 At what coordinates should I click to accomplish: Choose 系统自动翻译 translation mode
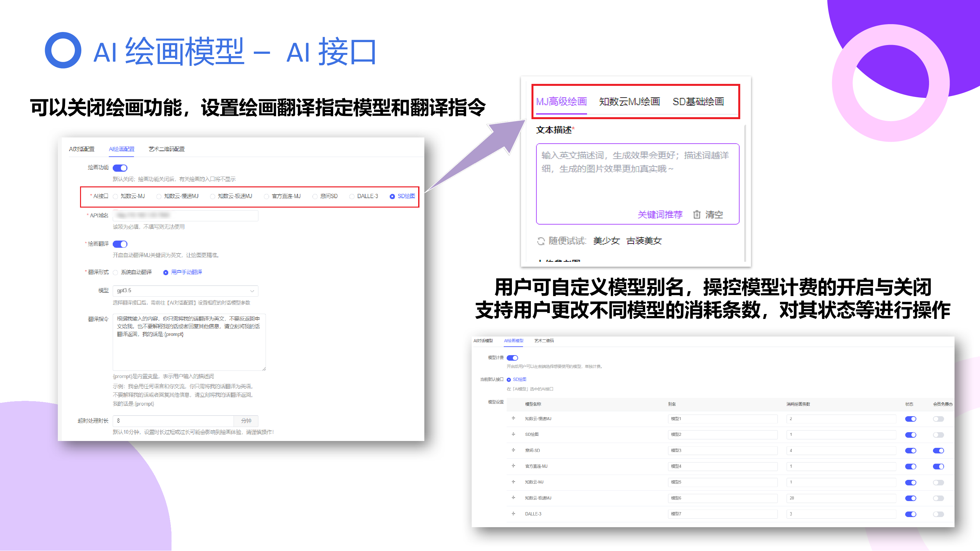click(x=116, y=272)
